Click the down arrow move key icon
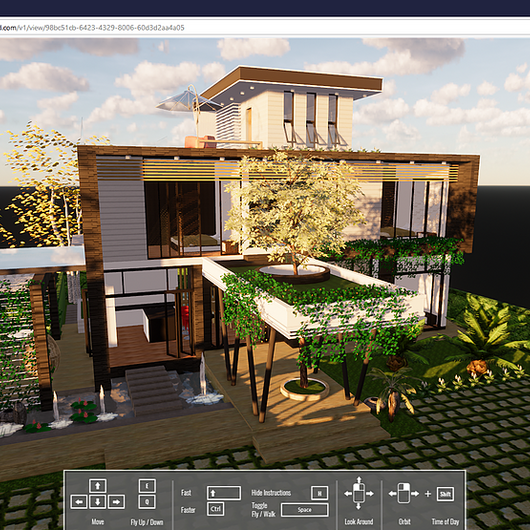Screen dimensions: 530x530 98,502
